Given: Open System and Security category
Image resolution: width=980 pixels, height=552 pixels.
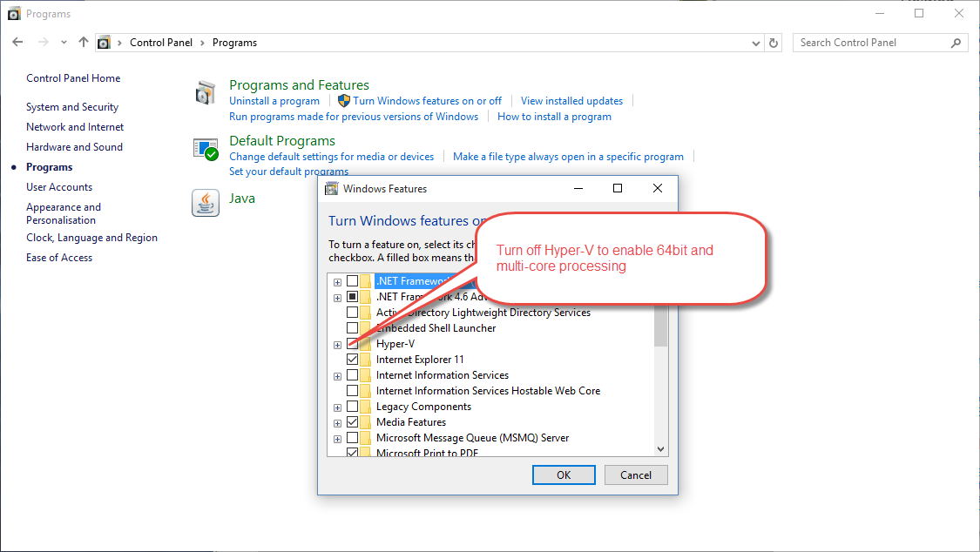Looking at the screenshot, I should [72, 107].
